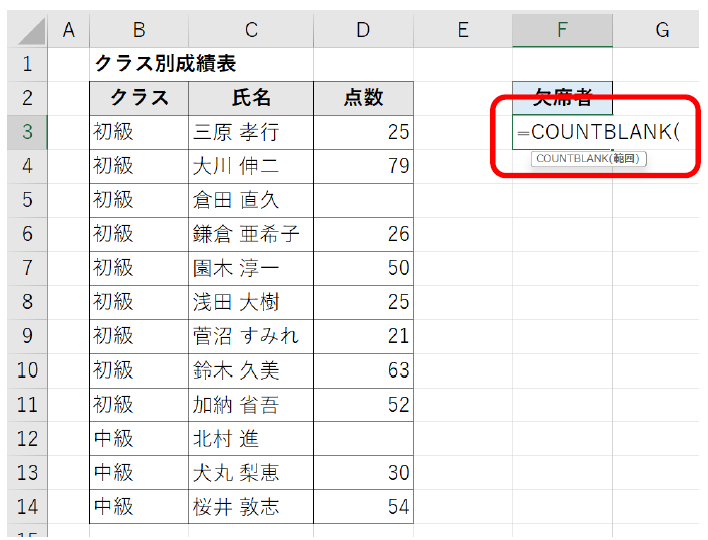708x540 pixels.
Task: Click row 12 header
Action: (x=27, y=438)
